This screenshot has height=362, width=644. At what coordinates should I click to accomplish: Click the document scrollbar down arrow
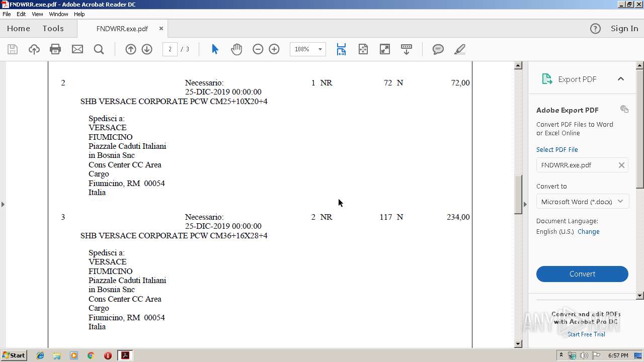(518, 344)
